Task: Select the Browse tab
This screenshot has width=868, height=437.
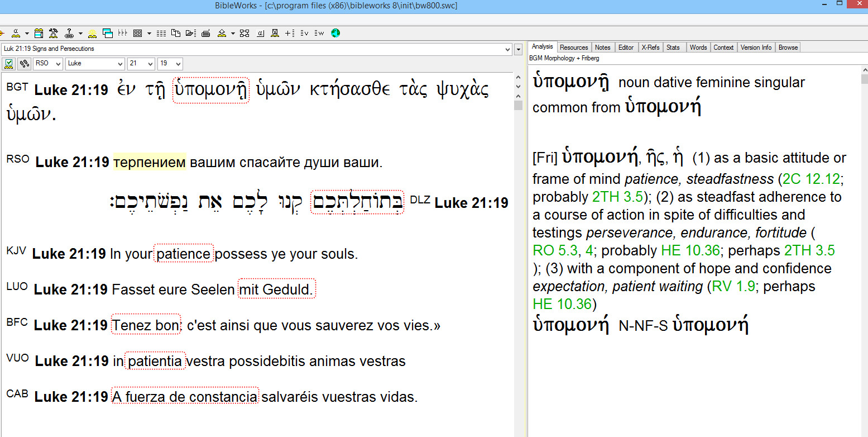Action: (x=788, y=47)
